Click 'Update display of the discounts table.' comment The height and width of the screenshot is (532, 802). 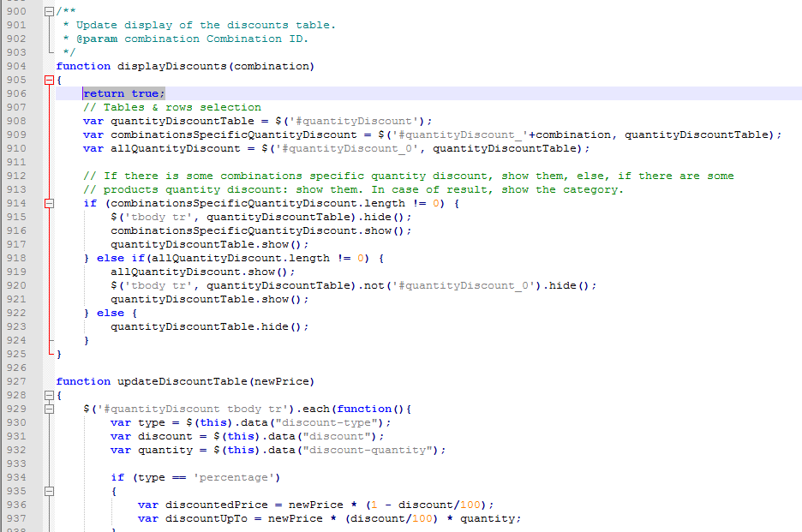(x=206, y=25)
